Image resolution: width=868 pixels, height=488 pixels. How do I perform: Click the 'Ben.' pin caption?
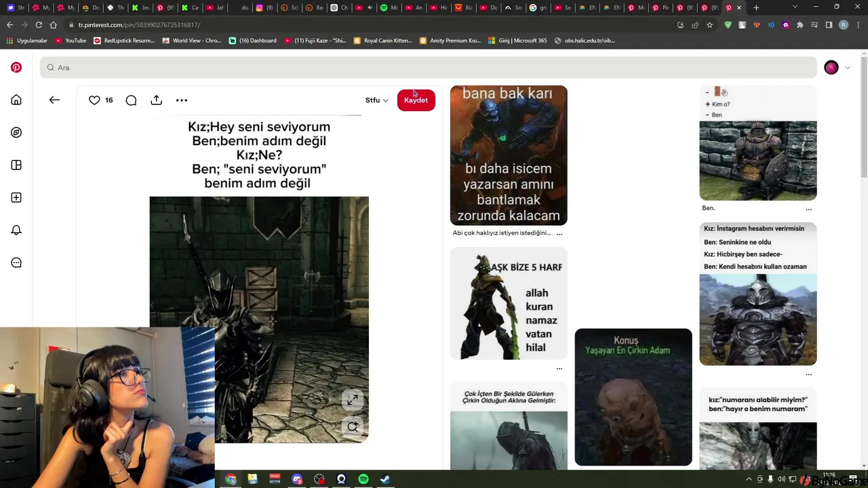709,208
